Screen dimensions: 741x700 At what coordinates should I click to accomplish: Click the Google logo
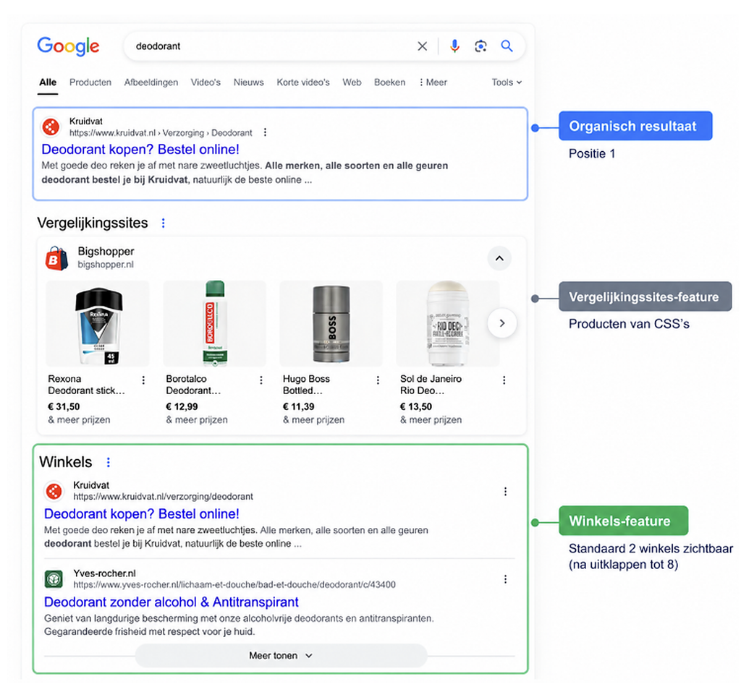(69, 46)
